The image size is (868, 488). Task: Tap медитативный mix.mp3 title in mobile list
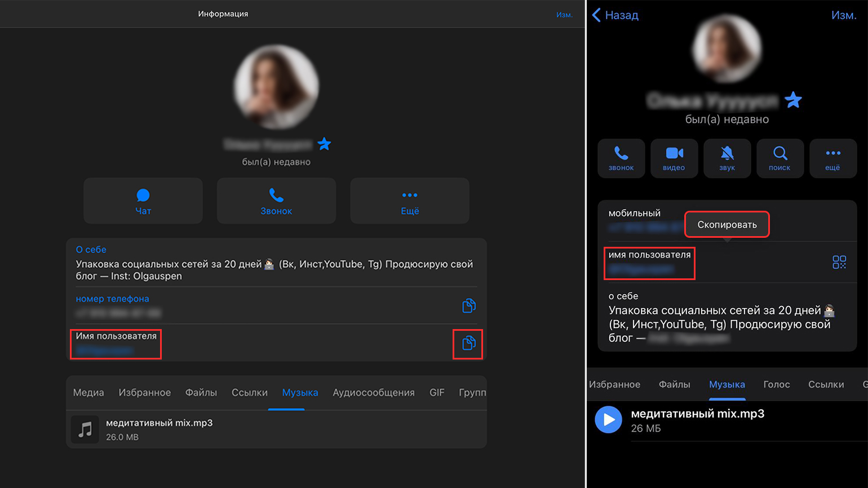tap(698, 414)
